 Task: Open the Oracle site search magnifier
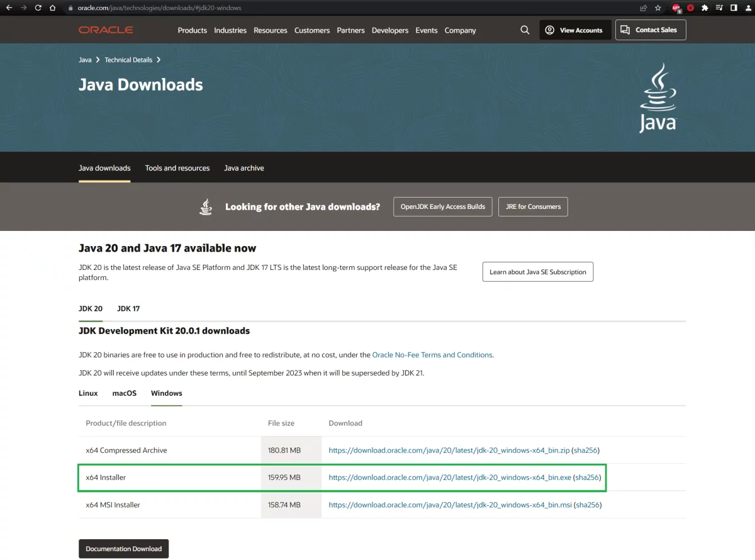pos(525,30)
